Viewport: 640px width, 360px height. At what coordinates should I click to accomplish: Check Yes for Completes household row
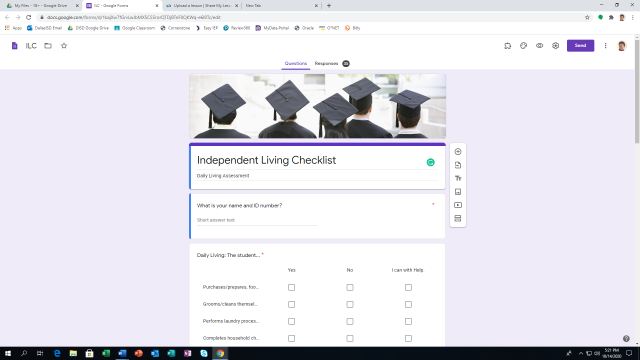pos(291,338)
